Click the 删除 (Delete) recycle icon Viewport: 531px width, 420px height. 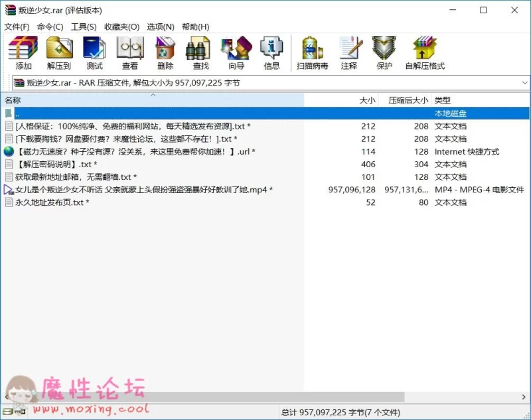point(165,48)
